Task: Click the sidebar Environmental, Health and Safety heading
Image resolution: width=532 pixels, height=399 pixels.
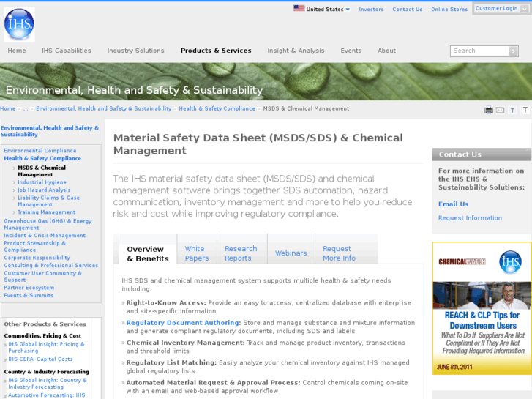Action: click(x=50, y=131)
